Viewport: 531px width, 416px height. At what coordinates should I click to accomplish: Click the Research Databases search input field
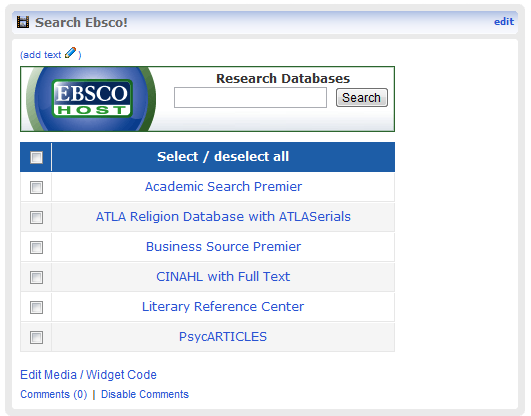click(x=250, y=98)
